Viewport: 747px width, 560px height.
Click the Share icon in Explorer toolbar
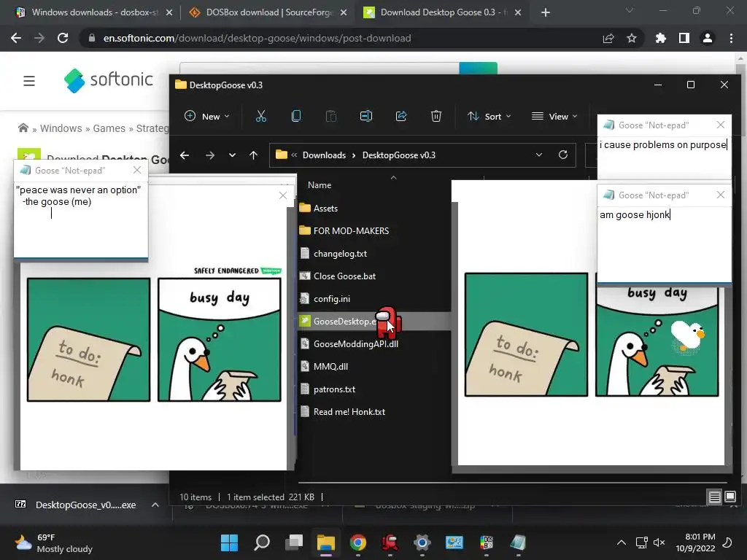click(401, 116)
